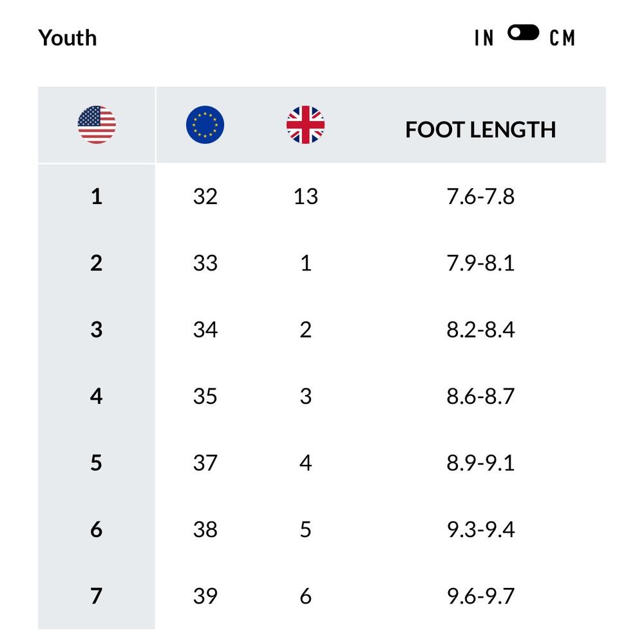644x644 pixels.
Task: Select US size 6 row
Action: click(97, 529)
